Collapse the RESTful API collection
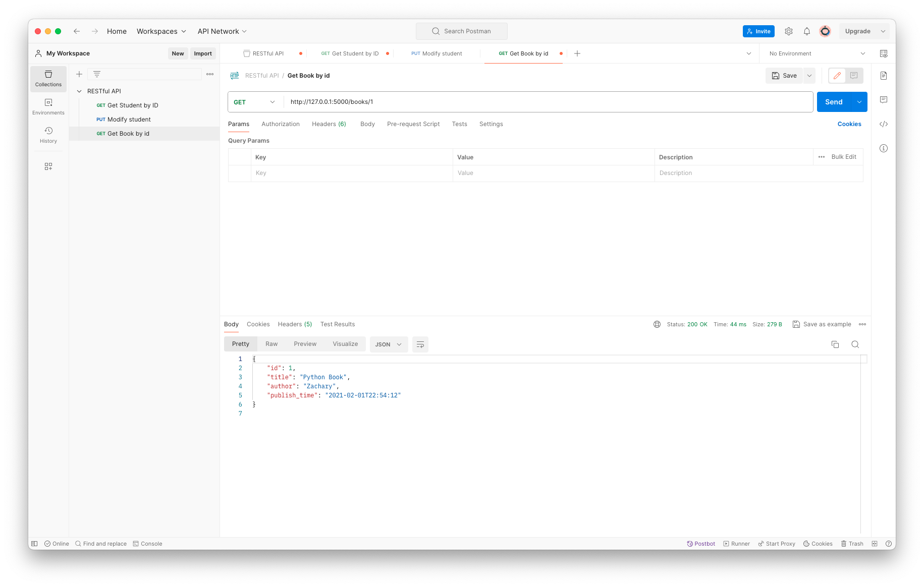 79,91
